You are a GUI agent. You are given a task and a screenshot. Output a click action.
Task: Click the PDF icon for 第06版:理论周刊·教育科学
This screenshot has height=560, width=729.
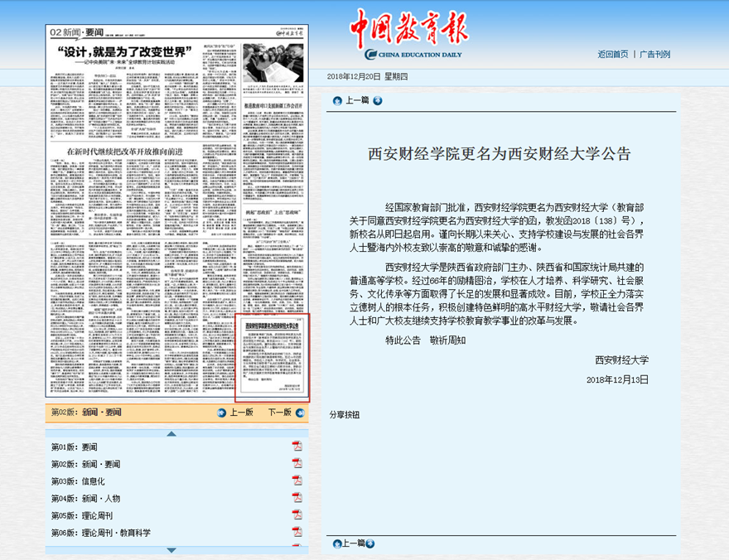297,532
